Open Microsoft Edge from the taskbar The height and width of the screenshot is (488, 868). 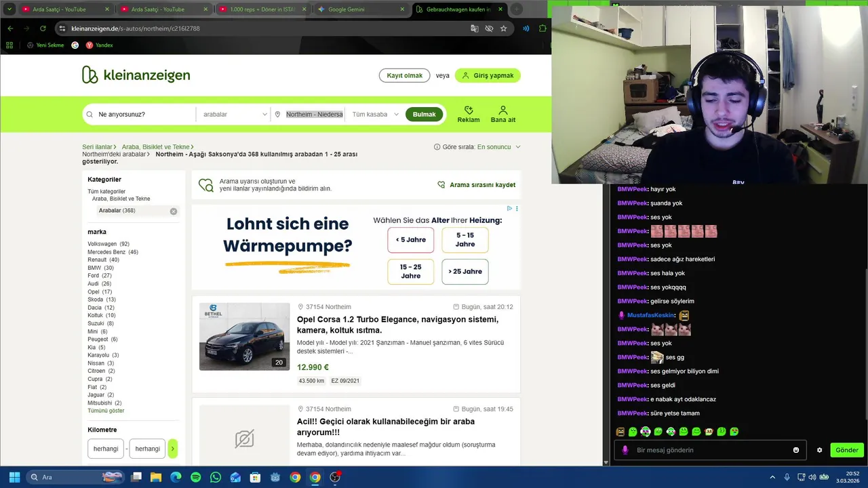pyautogui.click(x=176, y=477)
